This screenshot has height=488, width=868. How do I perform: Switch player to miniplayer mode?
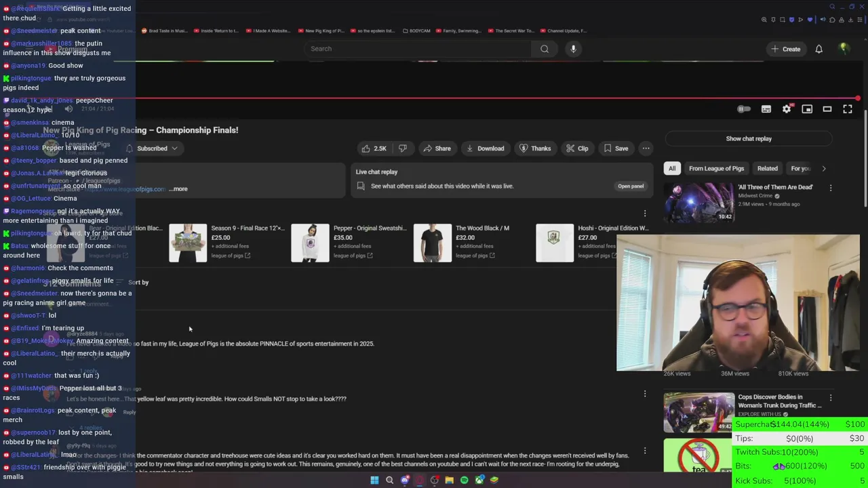tap(807, 109)
